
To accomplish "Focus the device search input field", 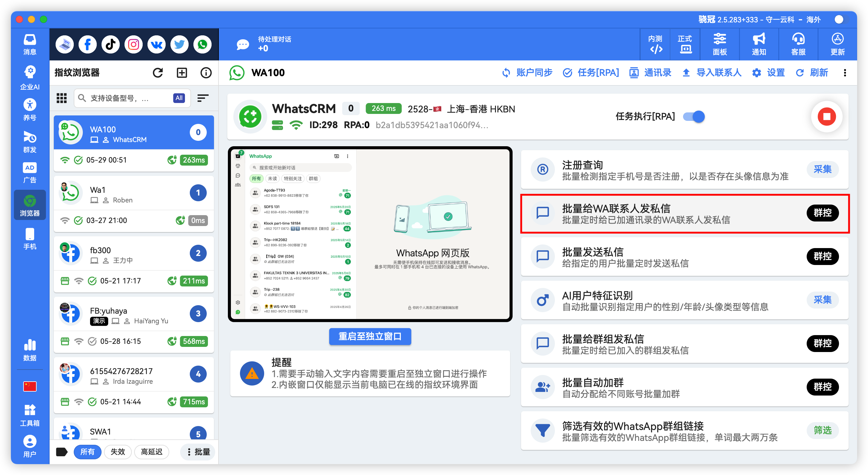I will [132, 98].
